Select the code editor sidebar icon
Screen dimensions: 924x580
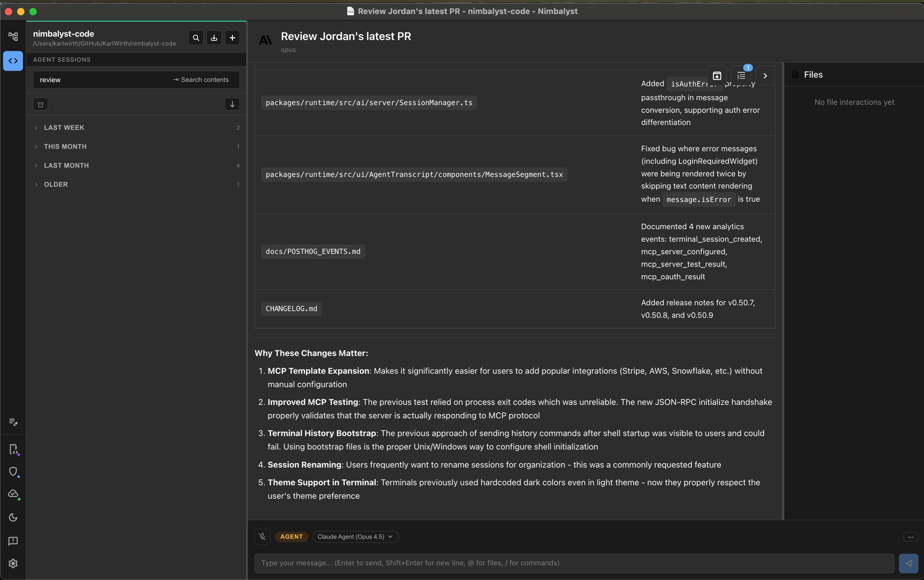13,60
